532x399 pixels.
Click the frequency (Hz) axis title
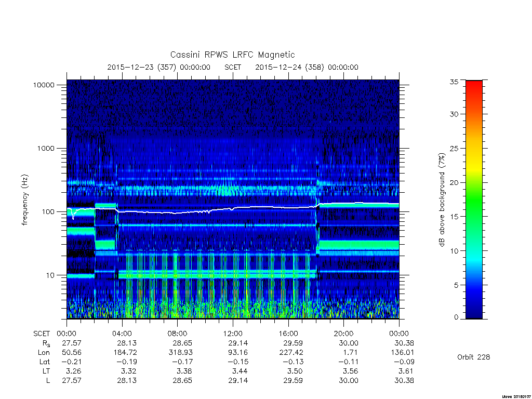[24, 200]
